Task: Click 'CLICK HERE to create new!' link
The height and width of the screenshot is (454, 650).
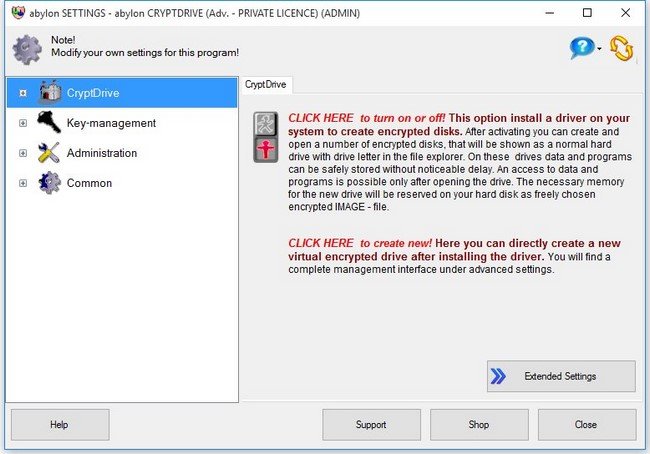Action: (360, 243)
